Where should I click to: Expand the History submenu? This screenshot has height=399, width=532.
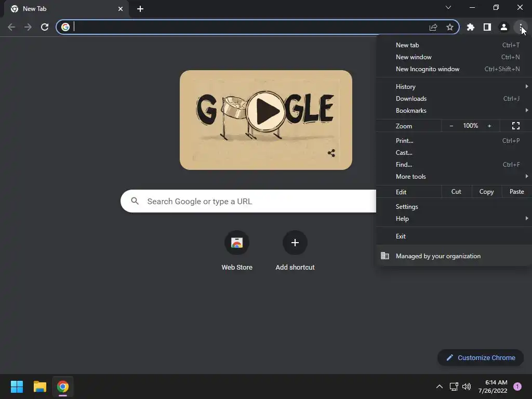click(454, 87)
